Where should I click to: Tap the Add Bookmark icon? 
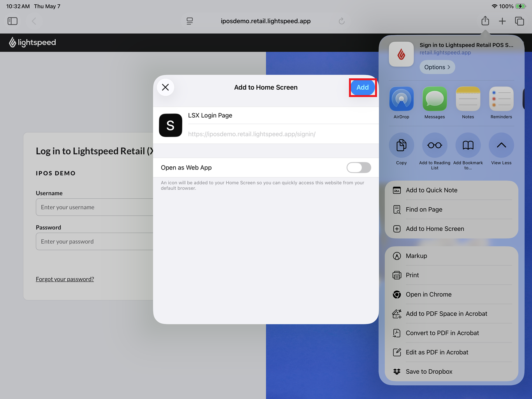[x=468, y=145]
